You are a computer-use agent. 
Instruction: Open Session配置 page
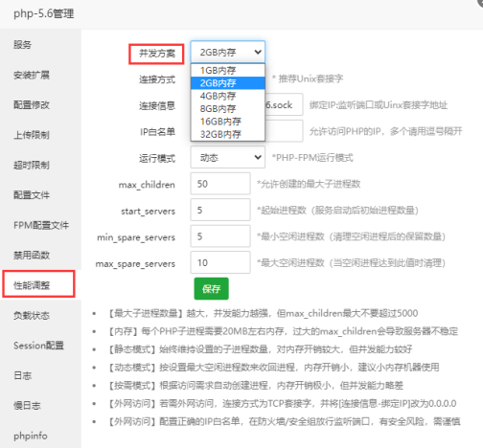(38, 346)
